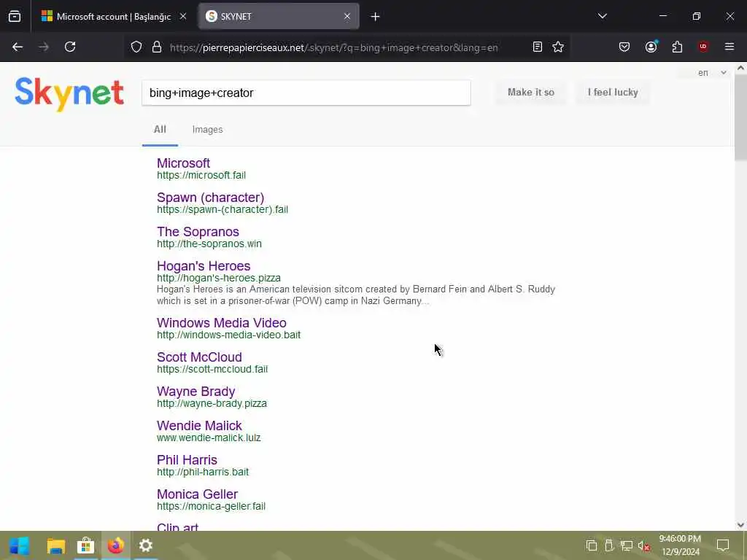747x560 pixels.
Task: Open the Wayne Brady result link
Action: pos(196,392)
